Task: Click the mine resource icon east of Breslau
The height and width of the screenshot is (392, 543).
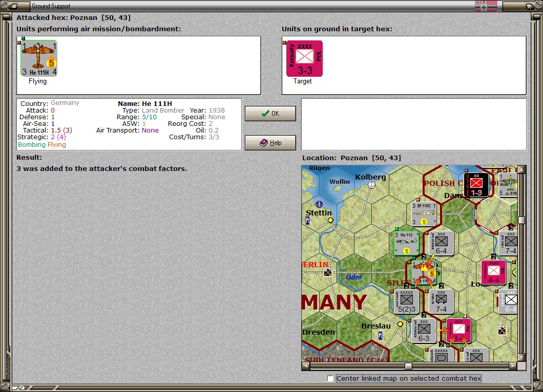Action: click(502, 331)
